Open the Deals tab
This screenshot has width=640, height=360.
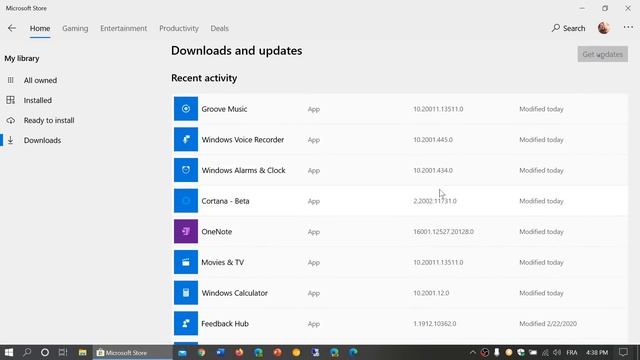point(220,28)
